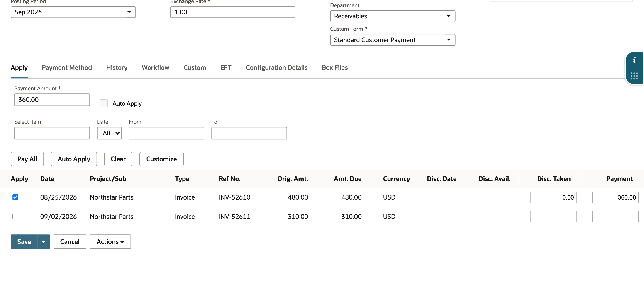Click the 08/25/2026 date cell
644x284 pixels.
point(58,197)
